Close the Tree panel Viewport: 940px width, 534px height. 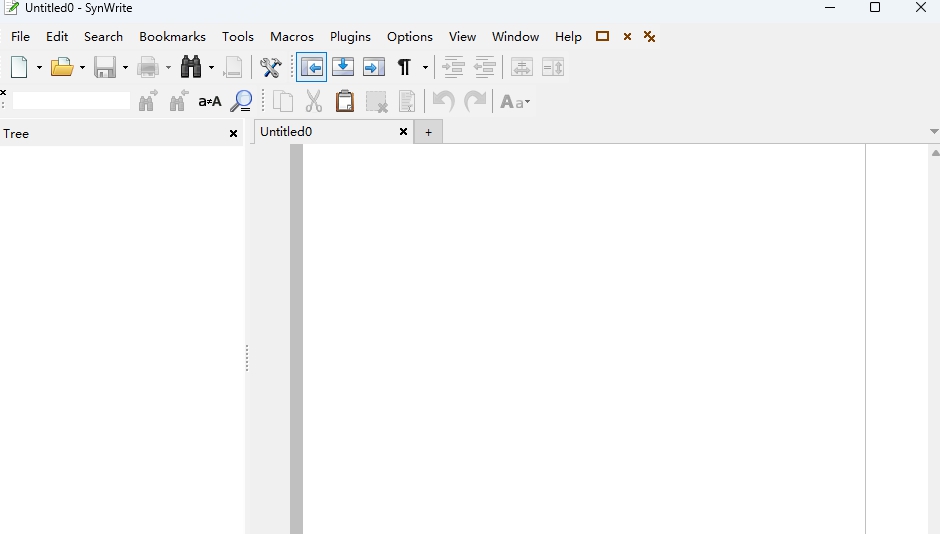233,134
